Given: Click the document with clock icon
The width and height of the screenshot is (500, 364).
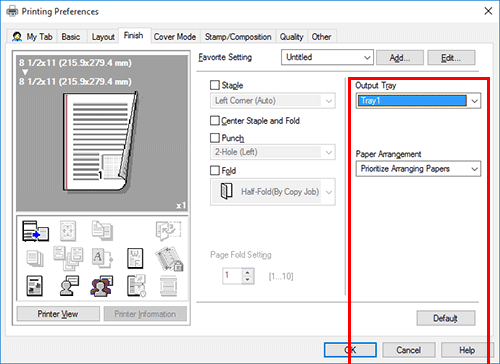Looking at the screenshot, I should pos(136,286).
